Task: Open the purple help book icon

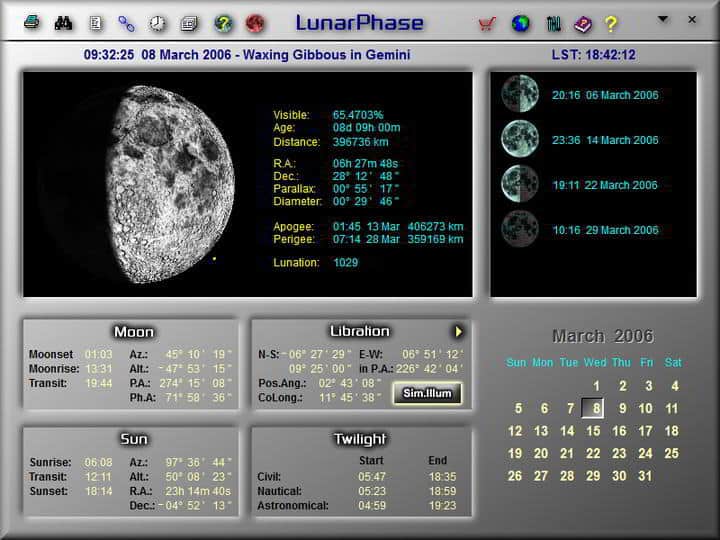Action: (583, 24)
